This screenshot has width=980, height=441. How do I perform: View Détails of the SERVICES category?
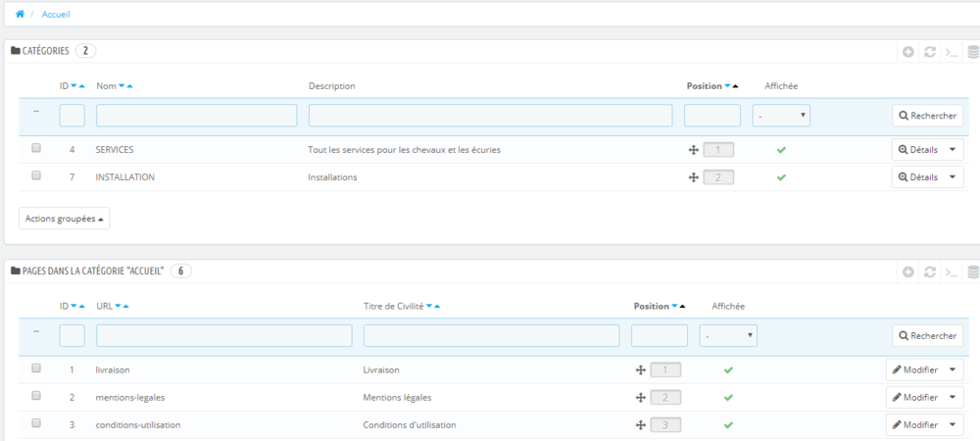coord(917,150)
